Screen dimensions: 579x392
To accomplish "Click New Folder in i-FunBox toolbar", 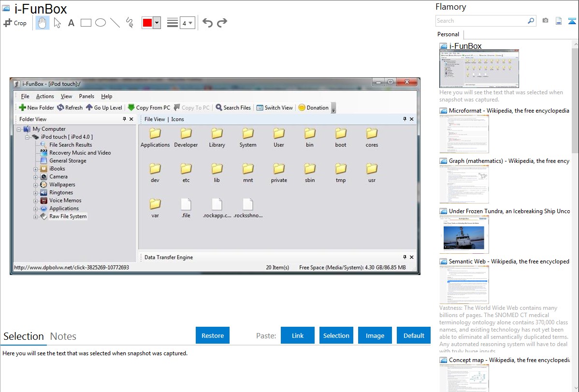I will coord(37,108).
